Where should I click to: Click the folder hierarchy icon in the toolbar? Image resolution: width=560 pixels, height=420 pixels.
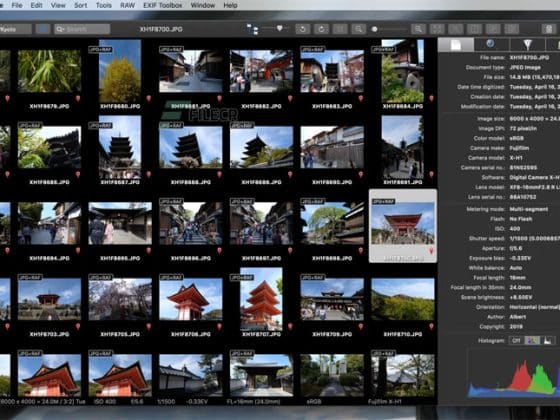point(252,29)
